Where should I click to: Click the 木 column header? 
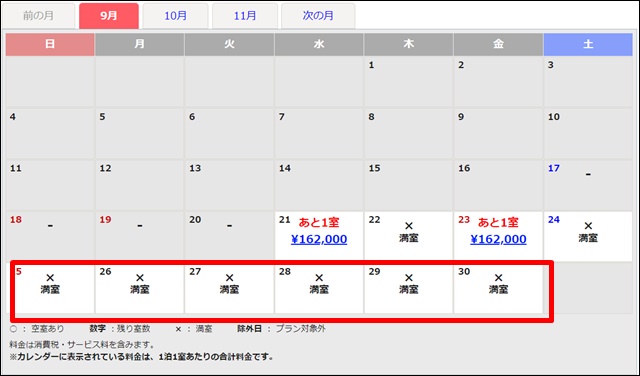pyautogui.click(x=409, y=44)
